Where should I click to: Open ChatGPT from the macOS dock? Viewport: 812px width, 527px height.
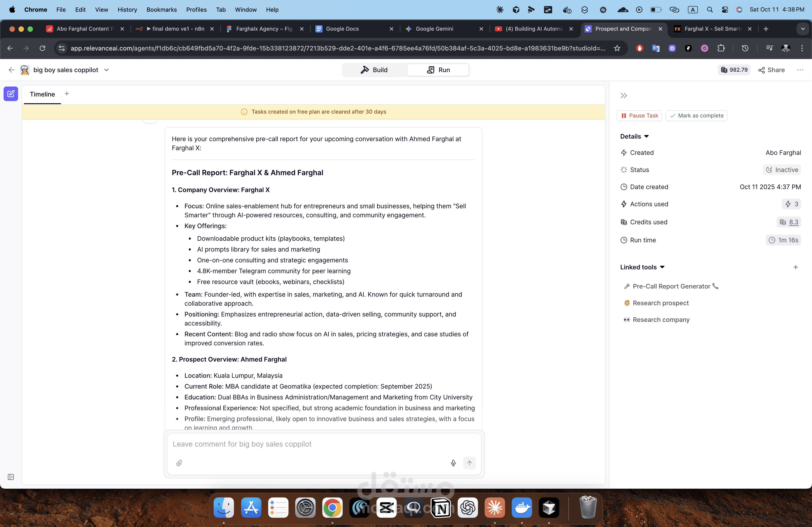click(468, 508)
